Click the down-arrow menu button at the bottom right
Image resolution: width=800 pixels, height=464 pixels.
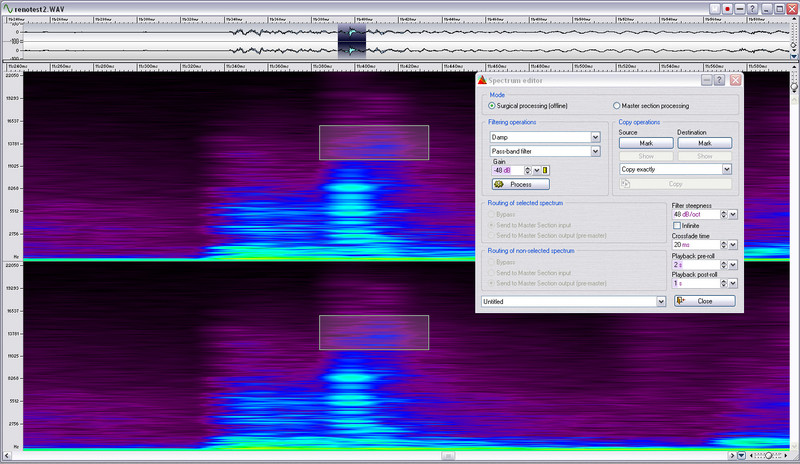(741, 455)
